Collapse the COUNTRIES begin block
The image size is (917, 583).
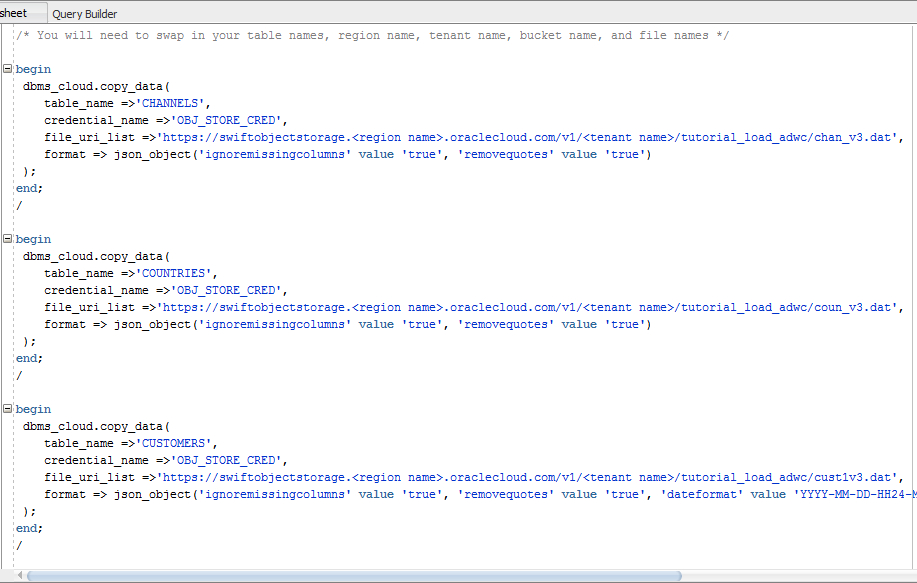click(8, 239)
